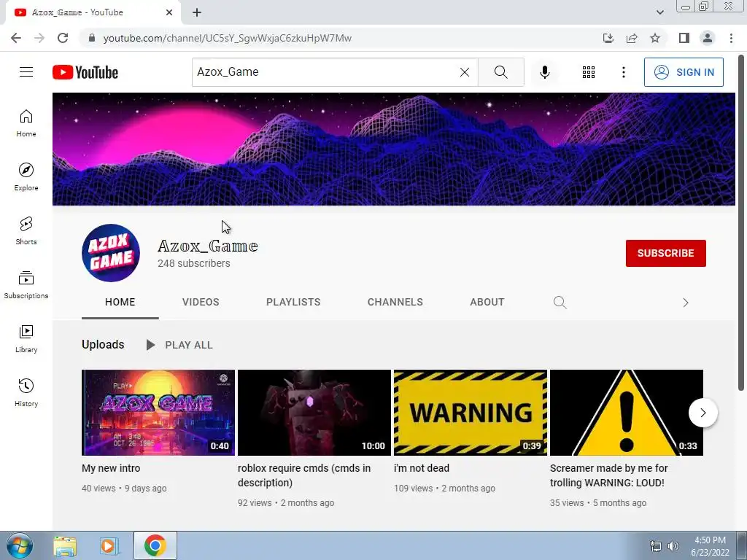Click the network tray icon
This screenshot has width=747, height=560.
coord(656,546)
